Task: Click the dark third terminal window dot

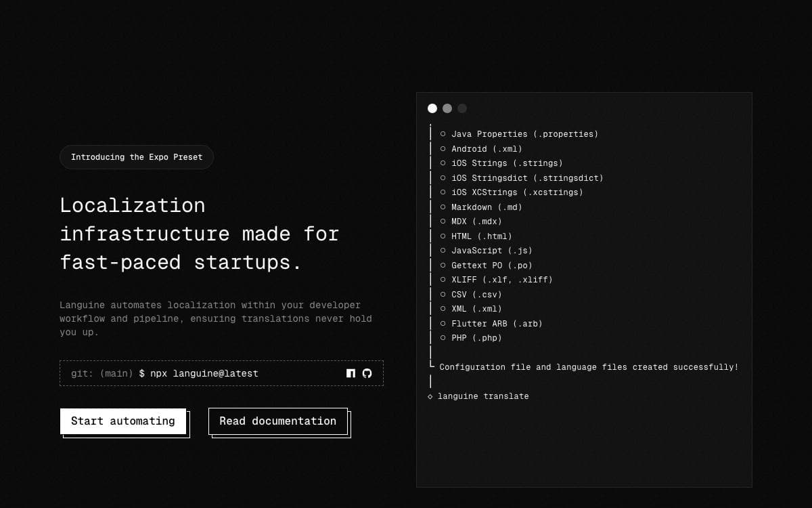Action: pos(462,108)
